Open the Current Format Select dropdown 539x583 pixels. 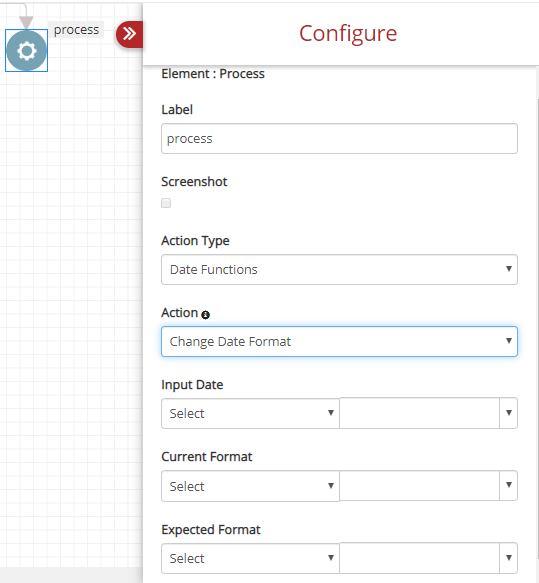click(x=250, y=486)
